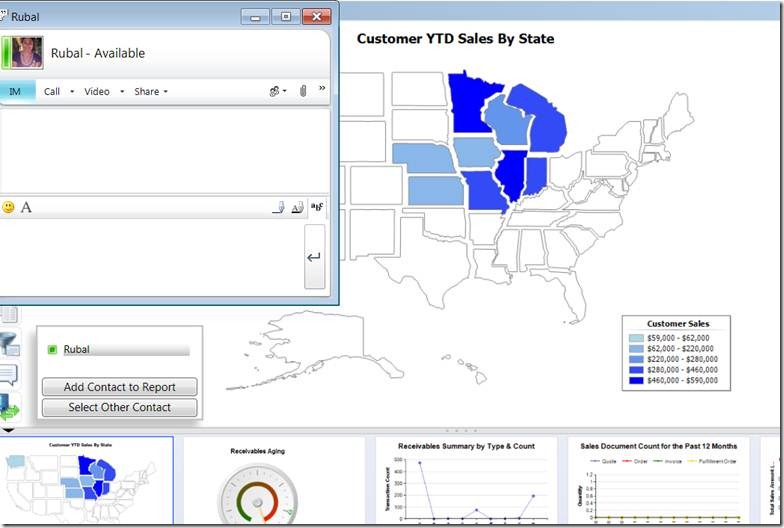
Task: Click Wisconsin on the sales map
Action: coord(508,121)
